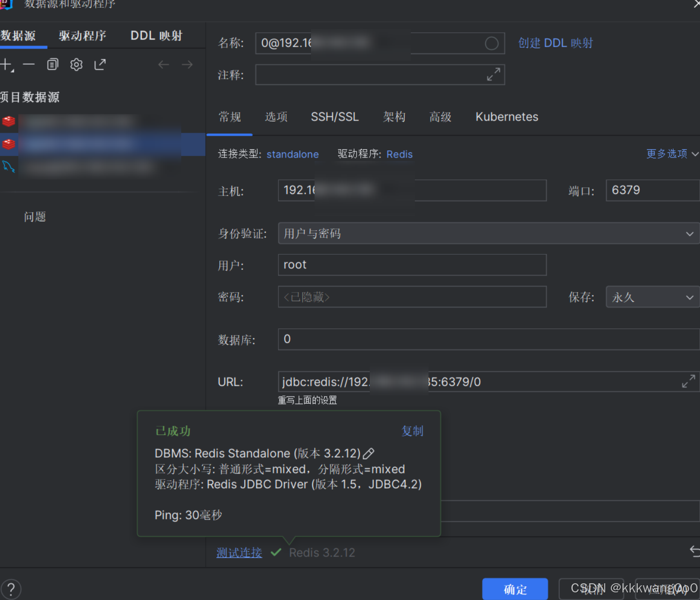700x600 pixels.
Task: Click the 已成功 status text
Action: click(x=173, y=431)
